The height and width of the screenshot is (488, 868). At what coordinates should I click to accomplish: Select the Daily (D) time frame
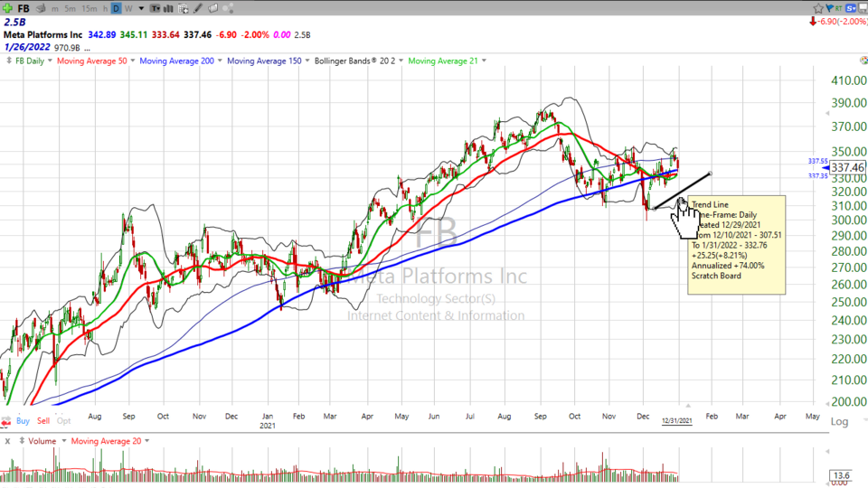[117, 8]
